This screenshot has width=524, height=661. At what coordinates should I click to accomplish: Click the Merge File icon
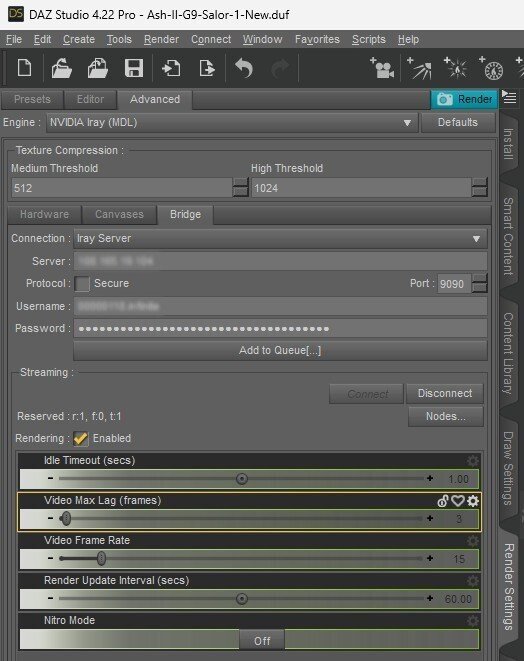[97, 68]
